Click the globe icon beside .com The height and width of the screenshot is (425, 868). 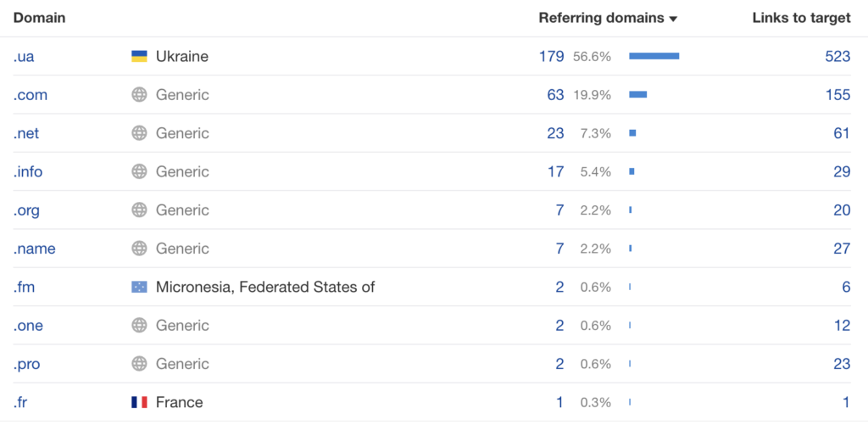pyautogui.click(x=139, y=95)
